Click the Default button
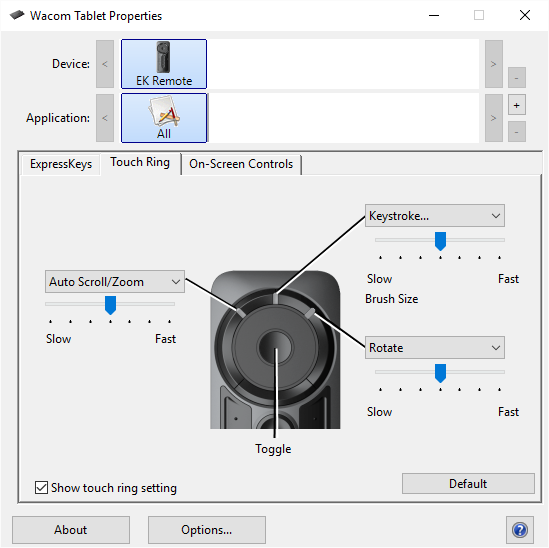The height and width of the screenshot is (548, 549). [x=468, y=484]
